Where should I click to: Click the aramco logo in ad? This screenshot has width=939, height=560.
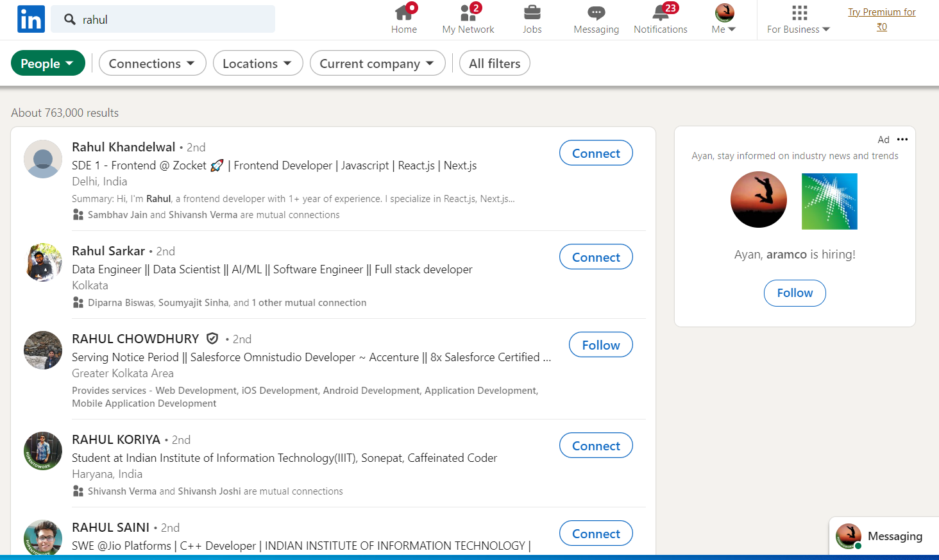(x=829, y=201)
